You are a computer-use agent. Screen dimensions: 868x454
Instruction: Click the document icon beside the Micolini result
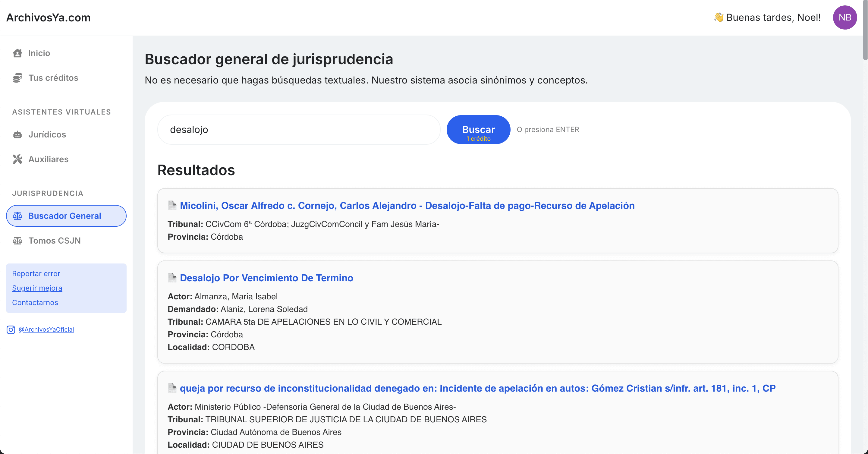click(172, 205)
